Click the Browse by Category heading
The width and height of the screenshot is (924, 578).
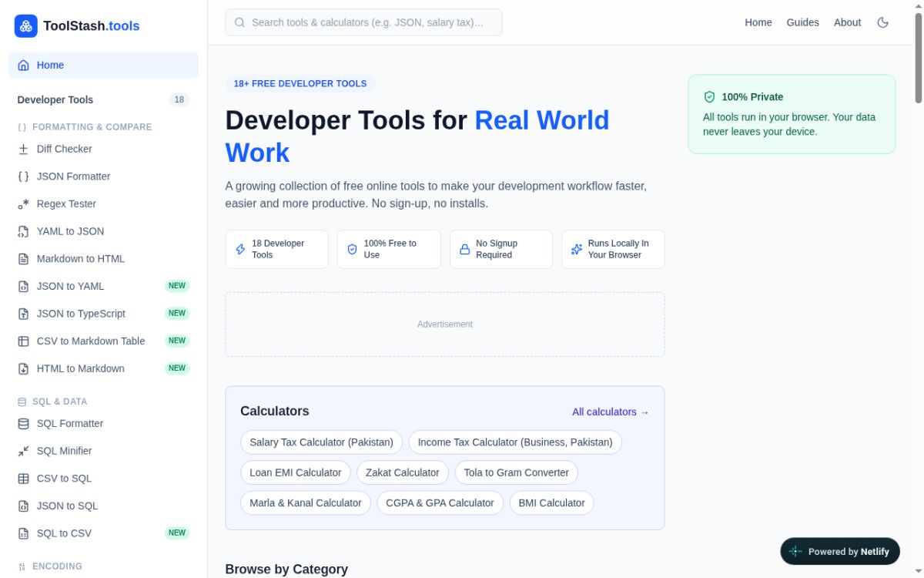[x=286, y=570]
